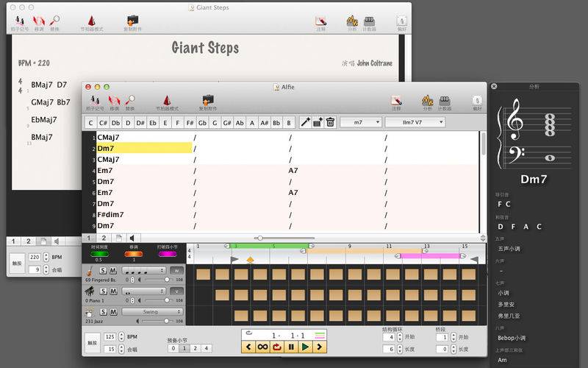Enable metronome mode in Alfie toolbar
This screenshot has height=368, width=588.
click(167, 101)
